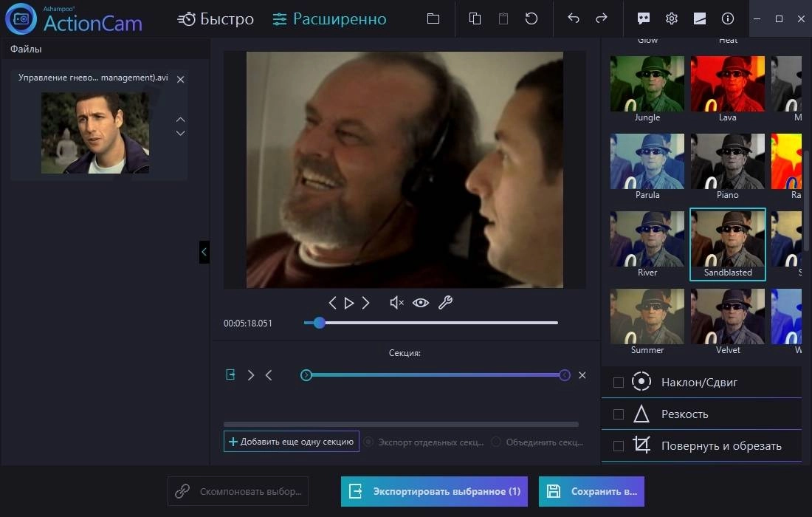Viewport: 812px width, 517px height.
Task: Play the video preview
Action: [x=349, y=303]
